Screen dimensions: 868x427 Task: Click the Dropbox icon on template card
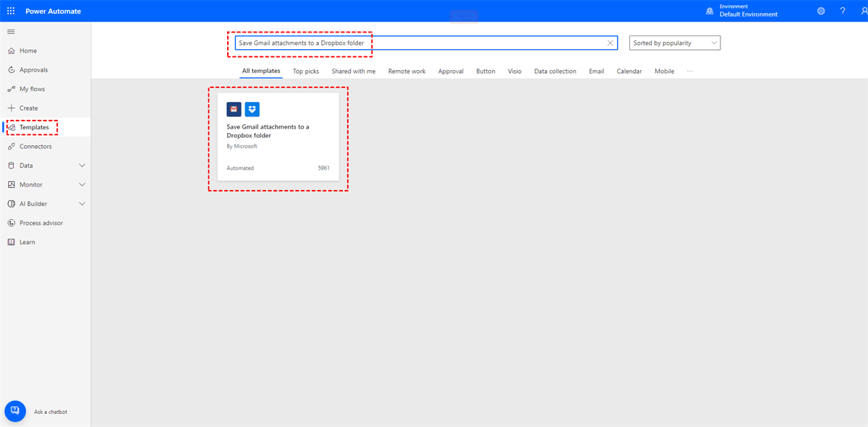[252, 109]
